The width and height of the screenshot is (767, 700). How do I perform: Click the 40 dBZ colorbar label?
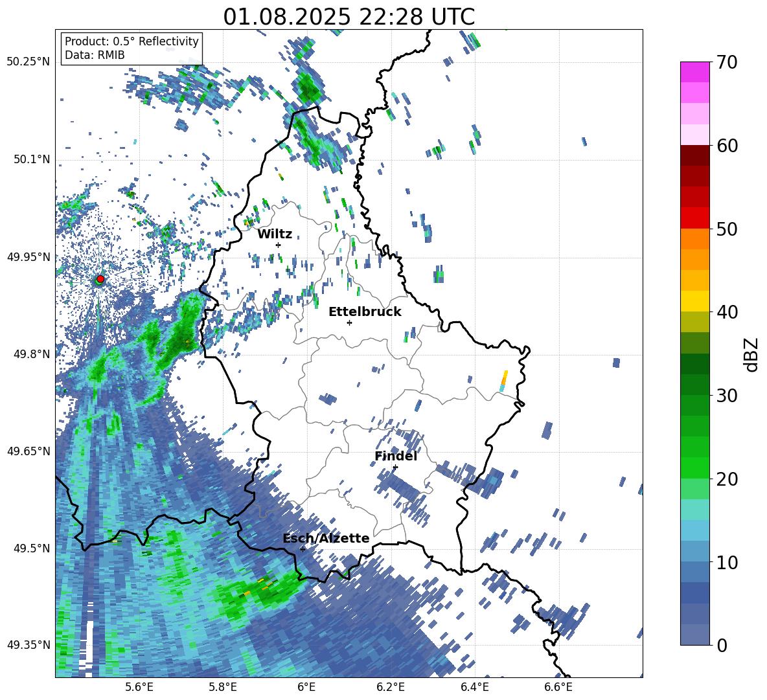(727, 312)
